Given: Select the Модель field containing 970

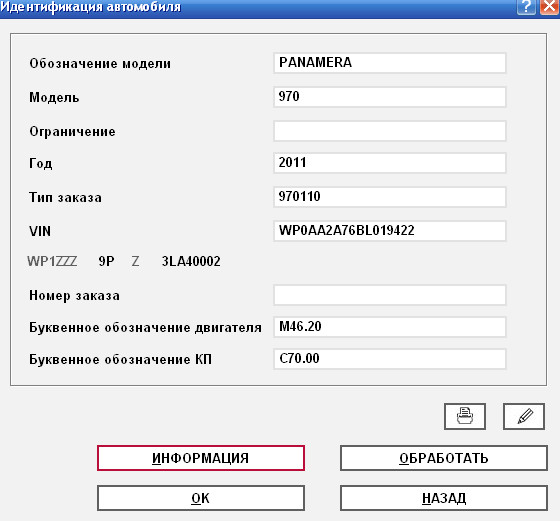Looking at the screenshot, I should [x=390, y=97].
